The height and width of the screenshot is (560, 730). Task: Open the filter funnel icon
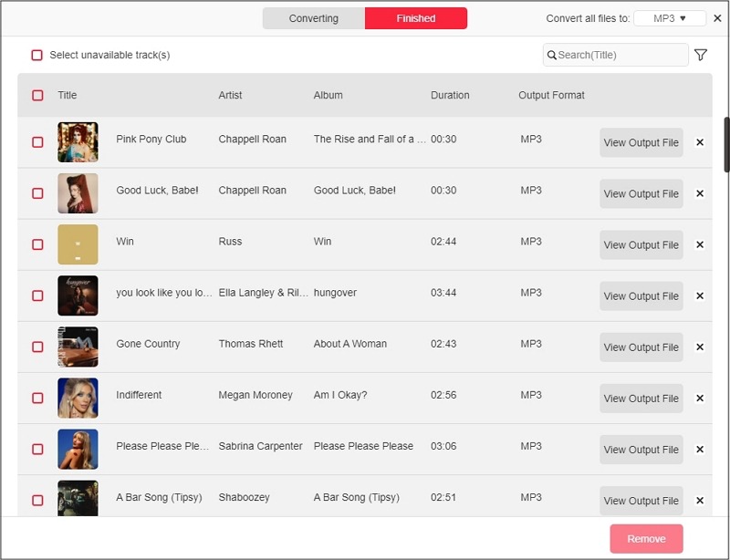700,56
